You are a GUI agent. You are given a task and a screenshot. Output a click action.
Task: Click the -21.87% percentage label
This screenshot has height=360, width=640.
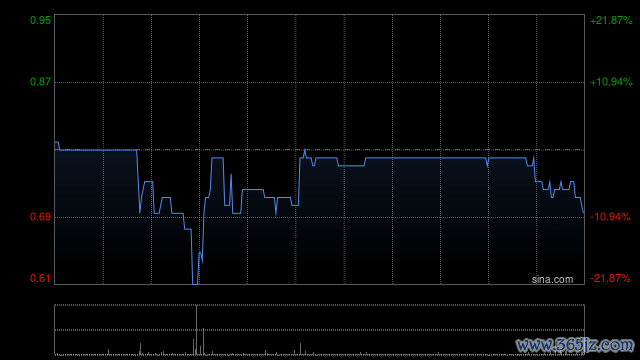(x=611, y=278)
